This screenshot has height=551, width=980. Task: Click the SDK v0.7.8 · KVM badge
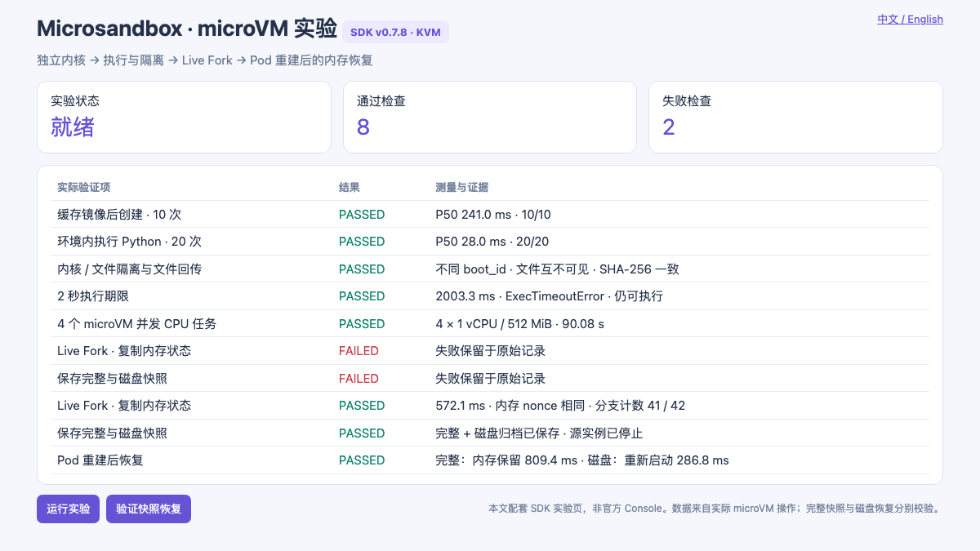tap(396, 32)
